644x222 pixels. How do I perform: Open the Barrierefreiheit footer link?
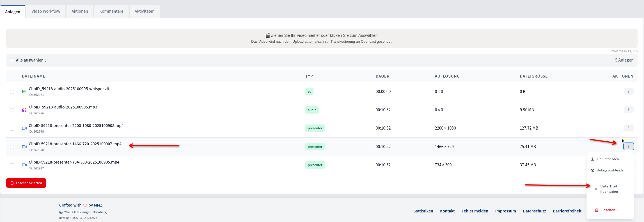pos(567,211)
